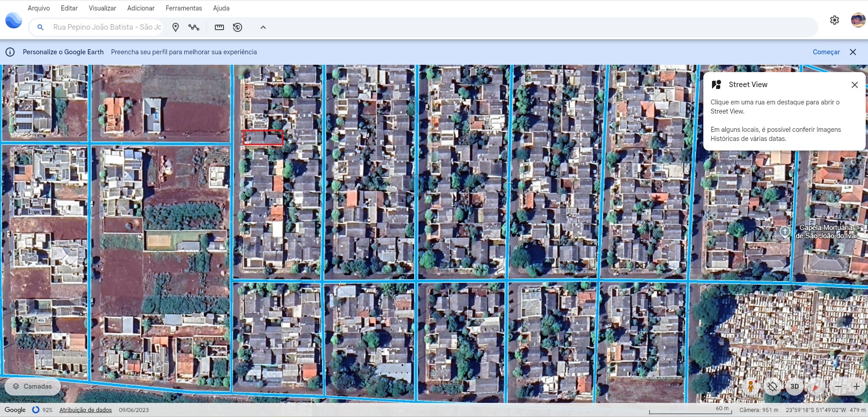Viewport: 868px width, 417px height.
Task: Click the search field for Rua Pepino
Action: (107, 27)
